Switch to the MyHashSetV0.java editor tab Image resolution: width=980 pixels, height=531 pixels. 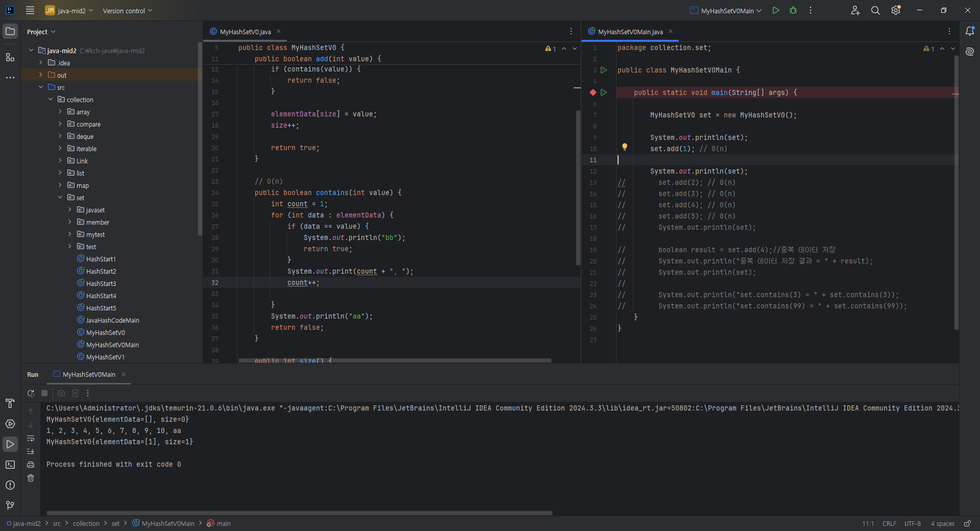245,32
